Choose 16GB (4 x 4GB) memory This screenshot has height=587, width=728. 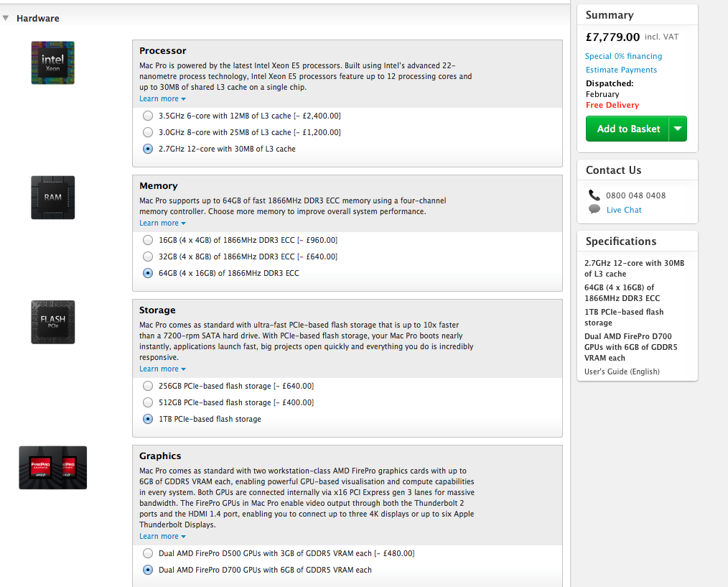(x=148, y=240)
